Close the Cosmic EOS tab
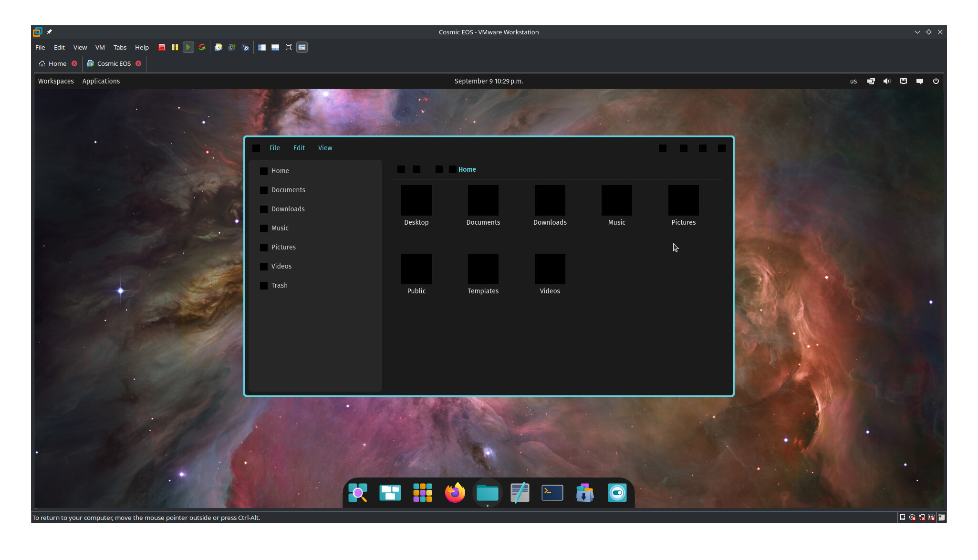This screenshot has height=560, width=978. 138,63
